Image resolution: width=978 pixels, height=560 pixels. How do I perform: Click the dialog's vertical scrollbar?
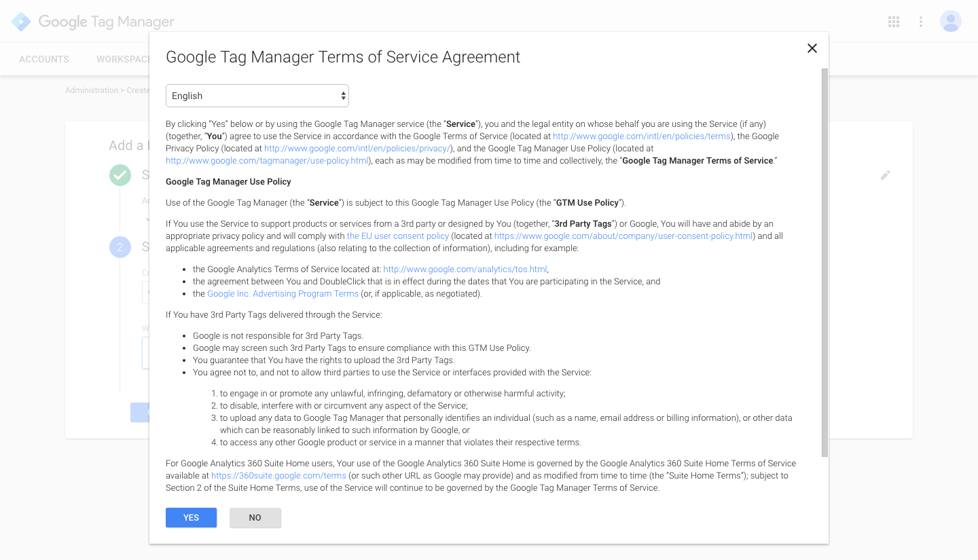[825, 261]
